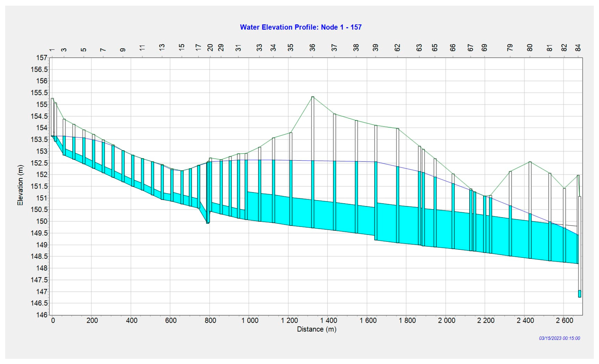Click the 1 600 distance tick label
This screenshot has height=364, width=599.
[x=368, y=321]
